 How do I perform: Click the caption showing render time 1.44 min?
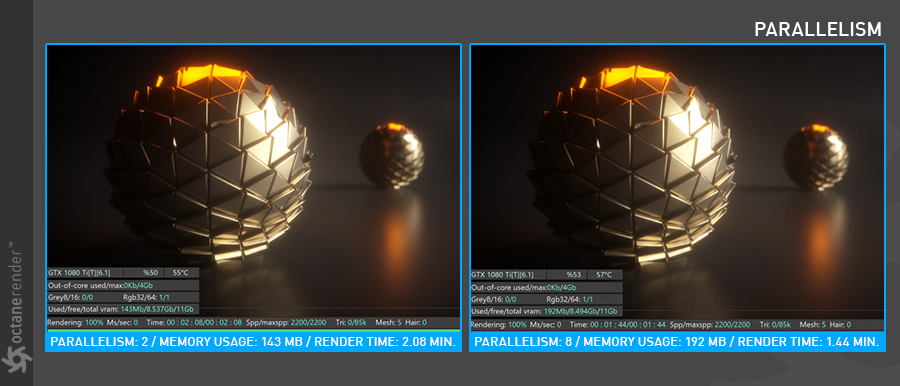coord(677,342)
